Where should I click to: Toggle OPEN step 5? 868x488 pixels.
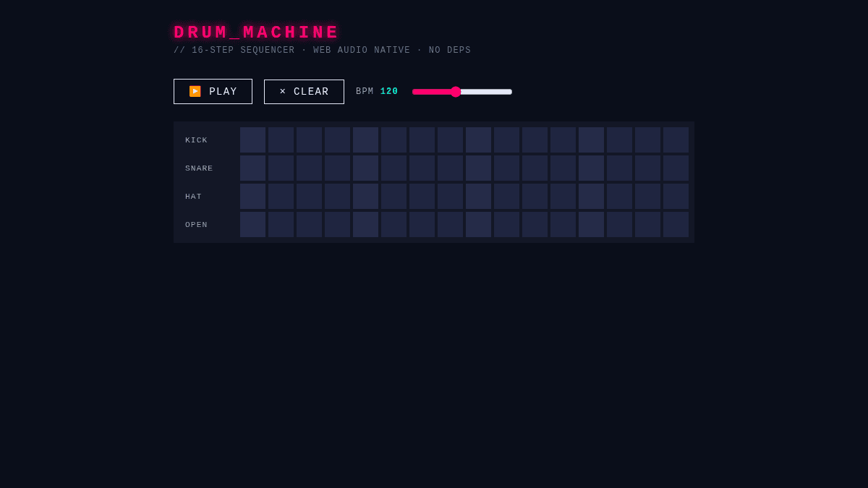coord(365,224)
